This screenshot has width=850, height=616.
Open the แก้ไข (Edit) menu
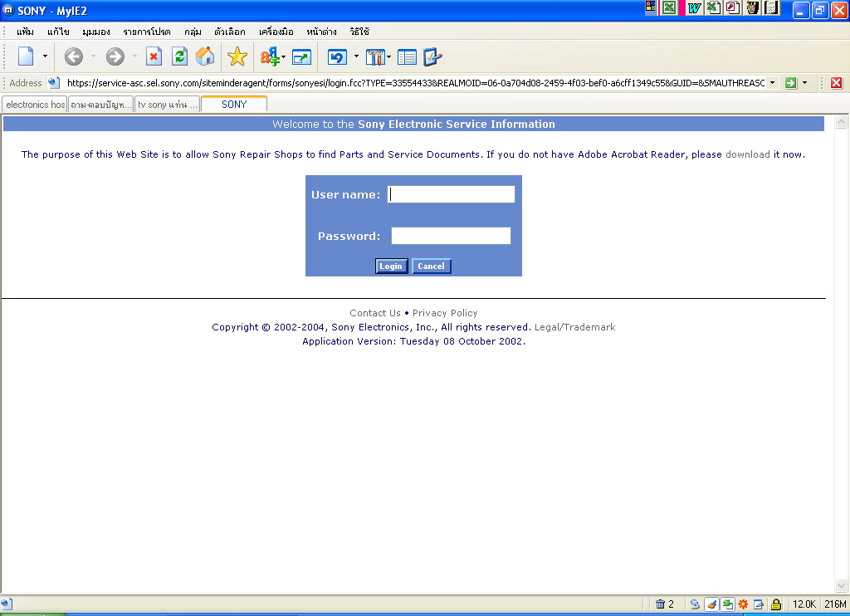coord(58,32)
